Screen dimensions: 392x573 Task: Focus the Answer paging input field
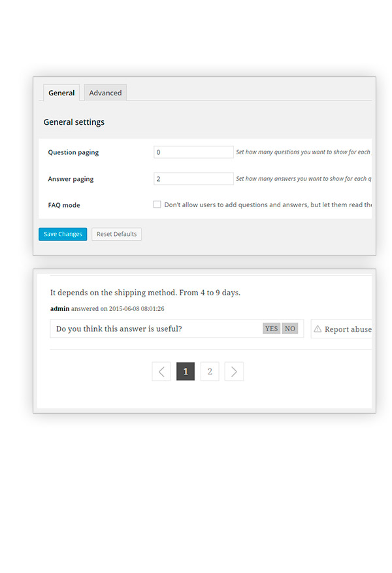(193, 178)
